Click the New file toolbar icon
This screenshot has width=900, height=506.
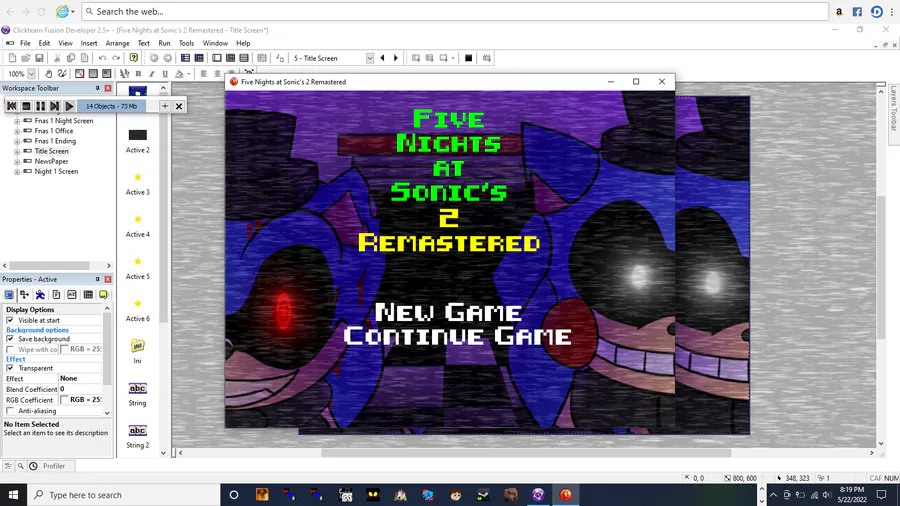[12, 58]
